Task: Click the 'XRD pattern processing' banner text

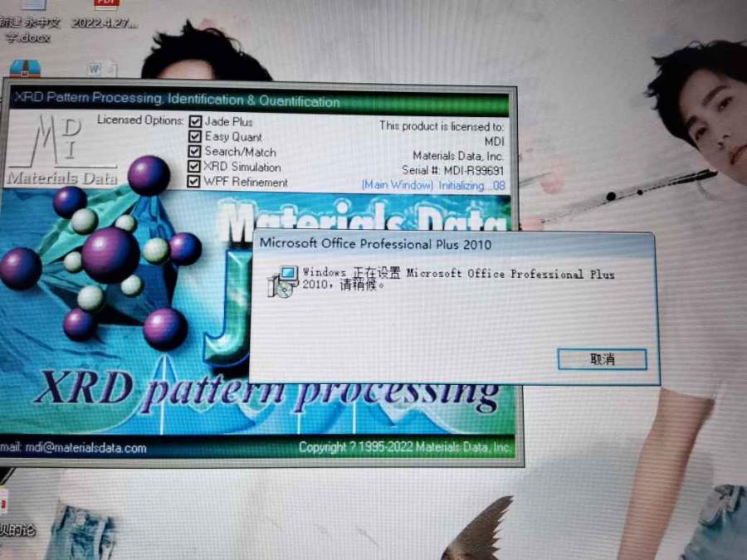Action: [x=266, y=392]
